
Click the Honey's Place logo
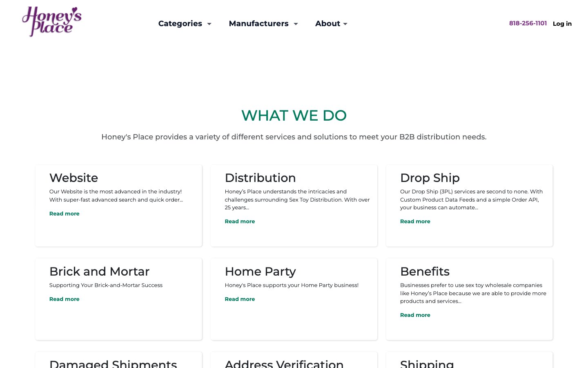pyautogui.click(x=52, y=21)
